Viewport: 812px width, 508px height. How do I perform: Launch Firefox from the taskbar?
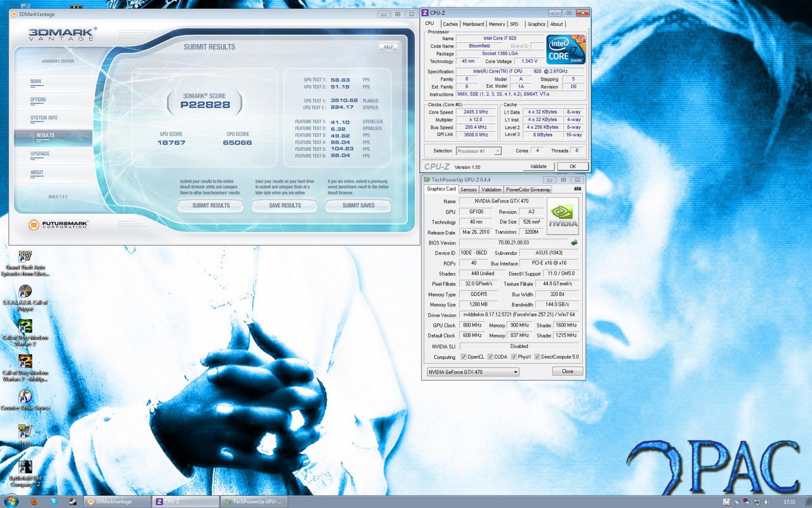coord(34,501)
